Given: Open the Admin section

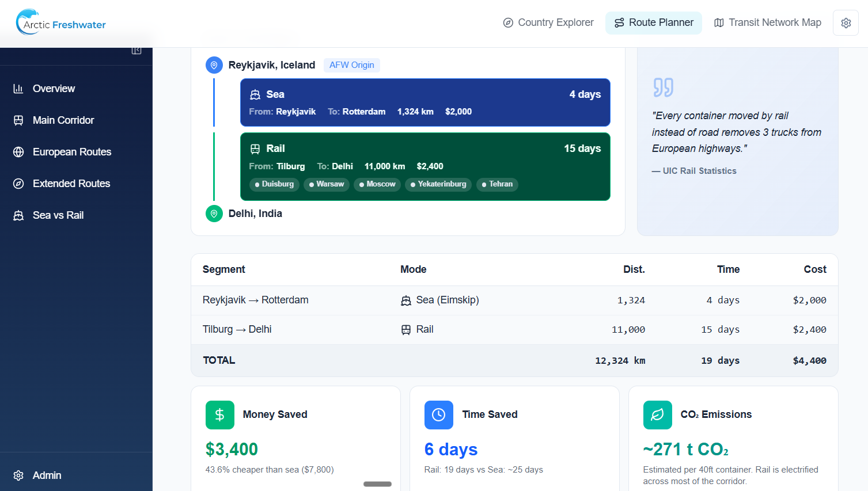Looking at the screenshot, I should click(47, 475).
